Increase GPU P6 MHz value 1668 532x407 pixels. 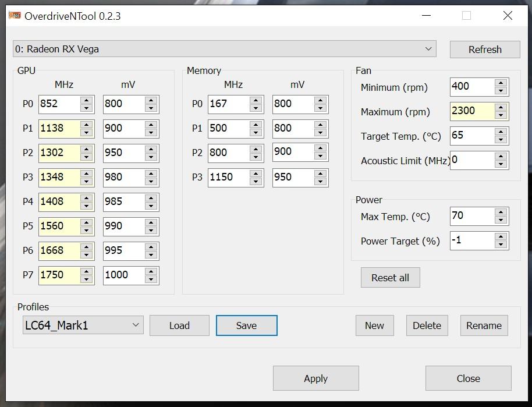[87, 247]
